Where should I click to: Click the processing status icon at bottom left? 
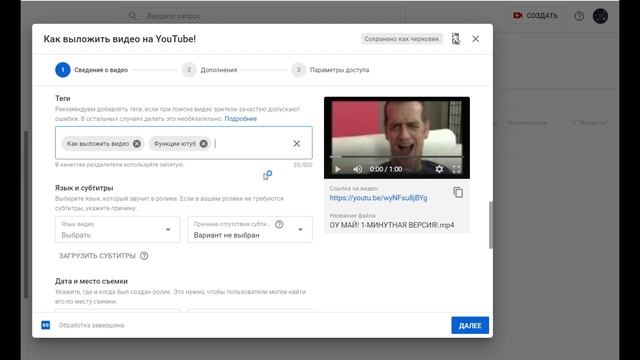click(x=46, y=325)
